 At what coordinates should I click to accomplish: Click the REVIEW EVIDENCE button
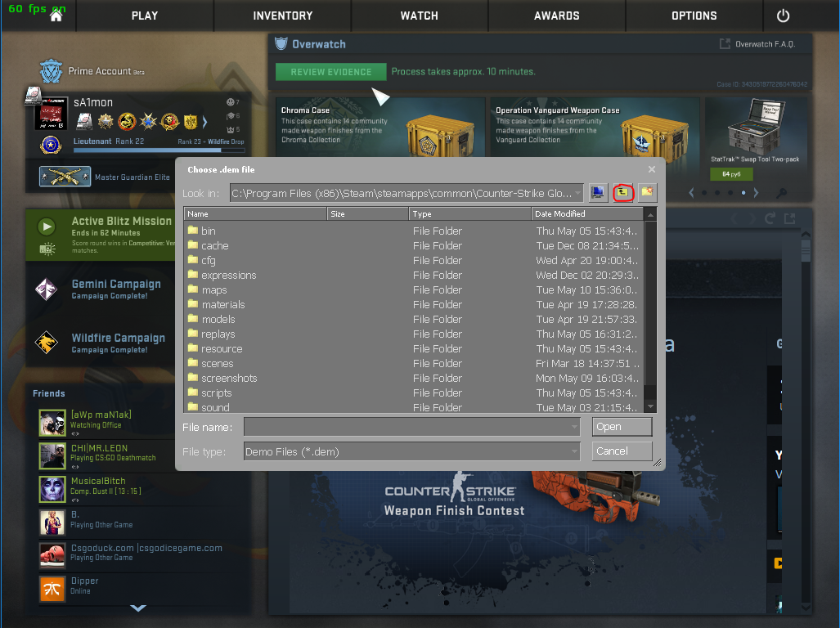[x=330, y=72]
